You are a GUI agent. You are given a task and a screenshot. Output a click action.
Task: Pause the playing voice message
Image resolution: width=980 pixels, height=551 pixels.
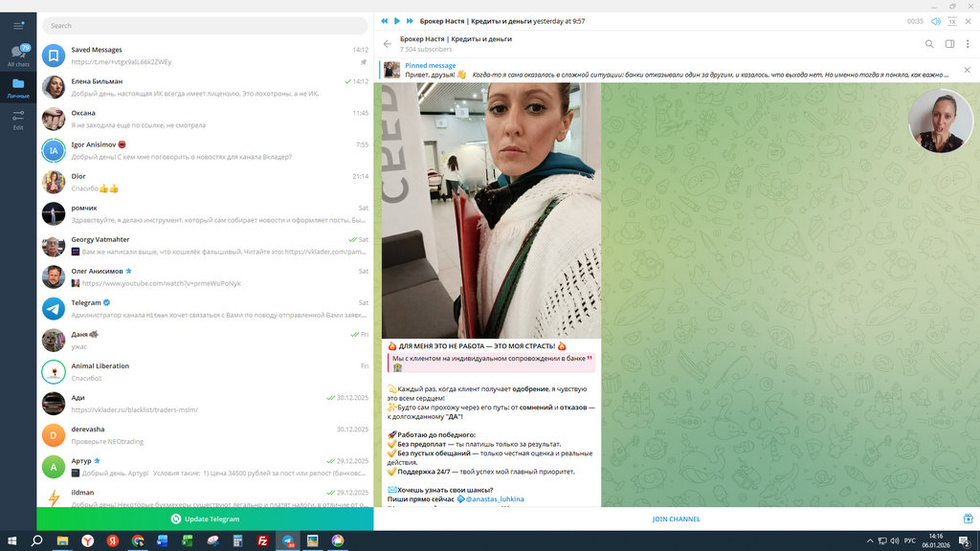397,20
